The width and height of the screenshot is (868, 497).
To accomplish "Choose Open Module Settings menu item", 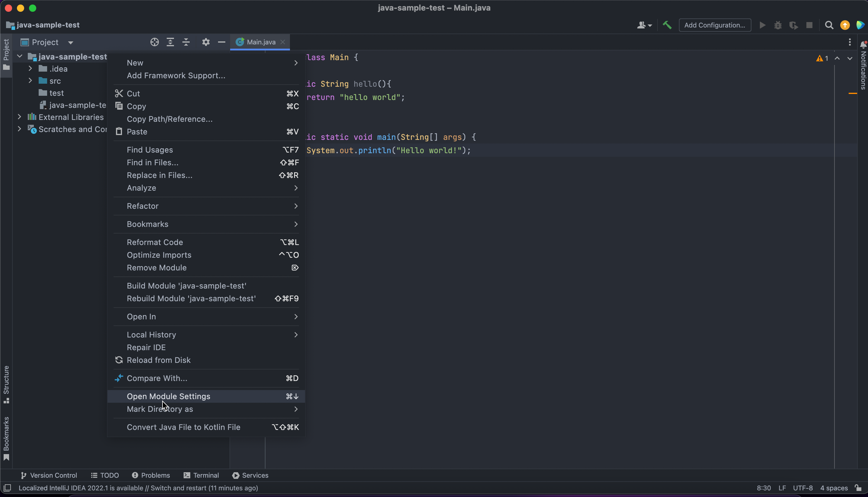I will tap(168, 396).
